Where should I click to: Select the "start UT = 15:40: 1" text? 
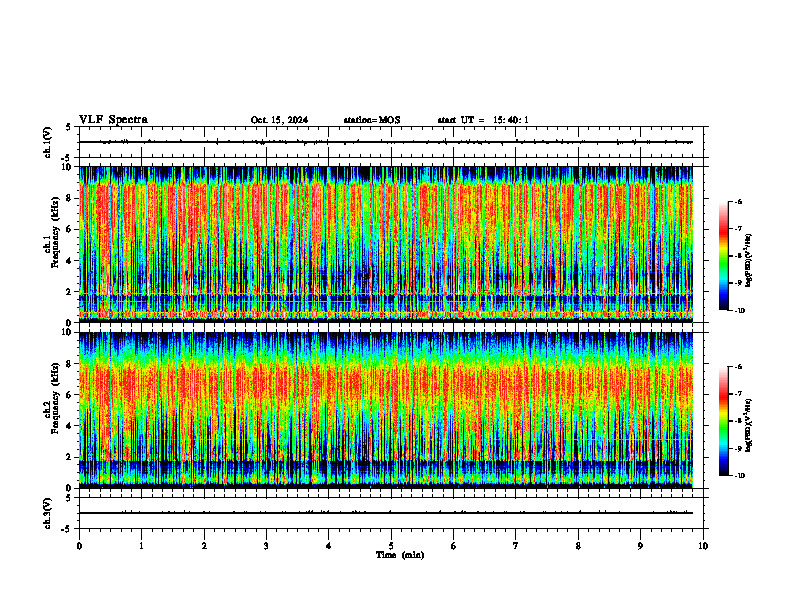pos(483,120)
